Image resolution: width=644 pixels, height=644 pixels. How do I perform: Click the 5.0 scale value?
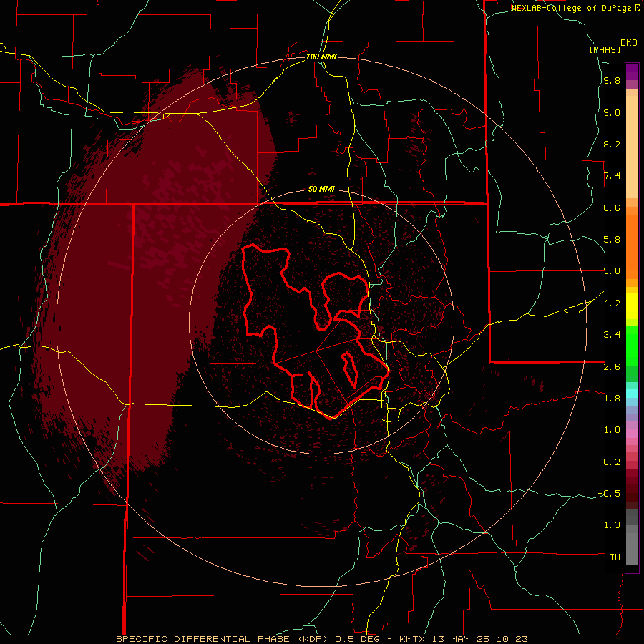612,271
